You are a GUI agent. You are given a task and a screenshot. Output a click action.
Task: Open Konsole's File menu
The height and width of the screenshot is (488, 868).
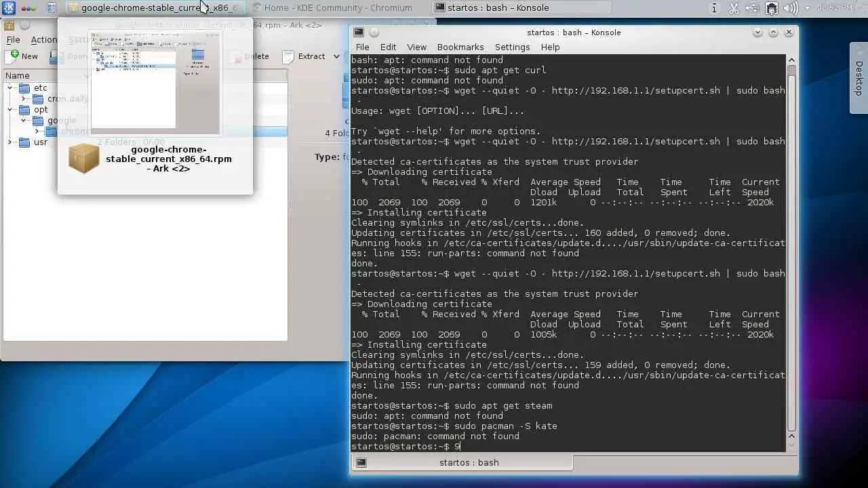pos(363,47)
